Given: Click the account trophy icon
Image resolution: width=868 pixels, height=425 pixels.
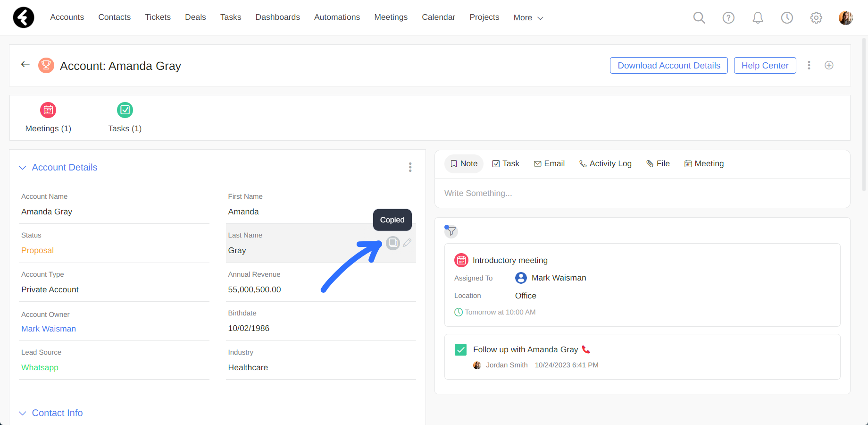Looking at the screenshot, I should click(x=46, y=65).
